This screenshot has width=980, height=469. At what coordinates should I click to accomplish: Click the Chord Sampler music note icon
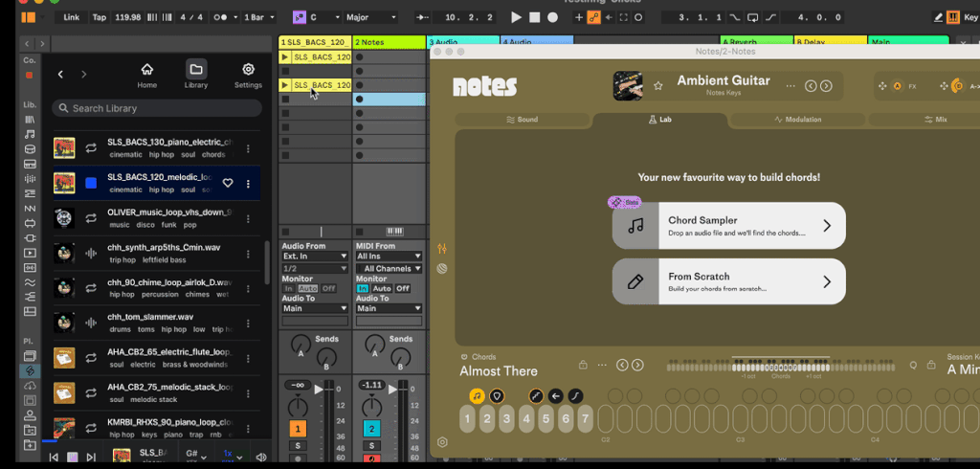[635, 226]
